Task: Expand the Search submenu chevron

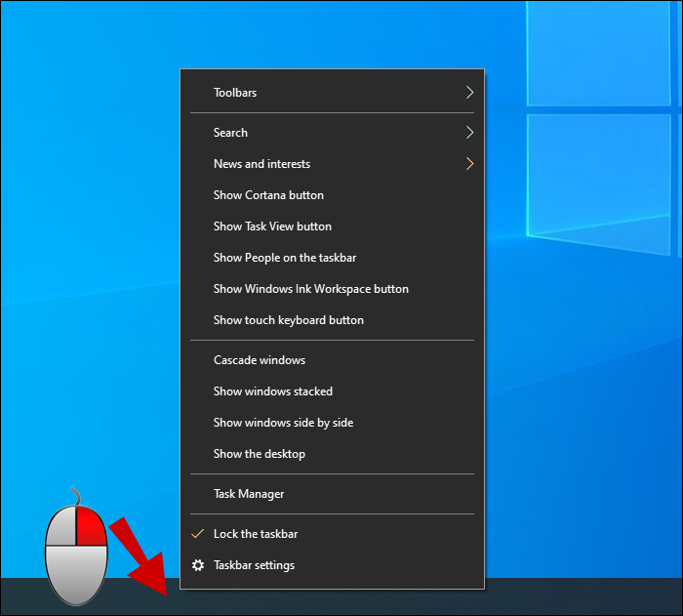Action: point(469,133)
